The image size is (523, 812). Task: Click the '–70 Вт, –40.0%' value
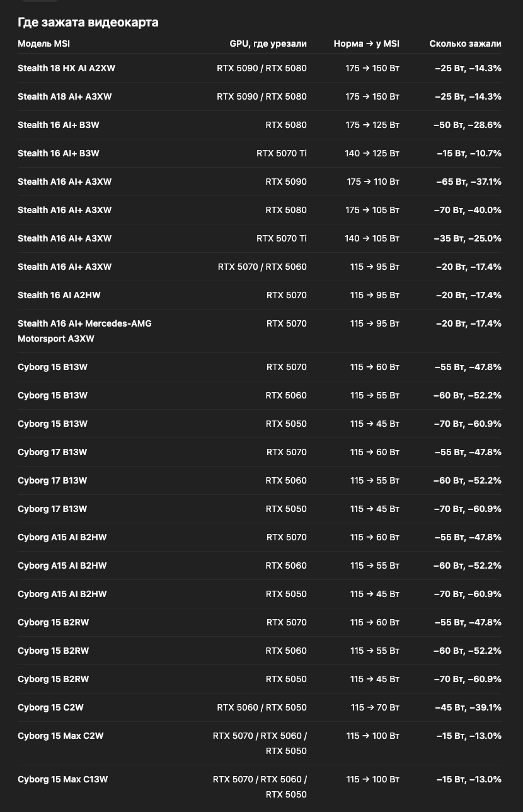(468, 210)
